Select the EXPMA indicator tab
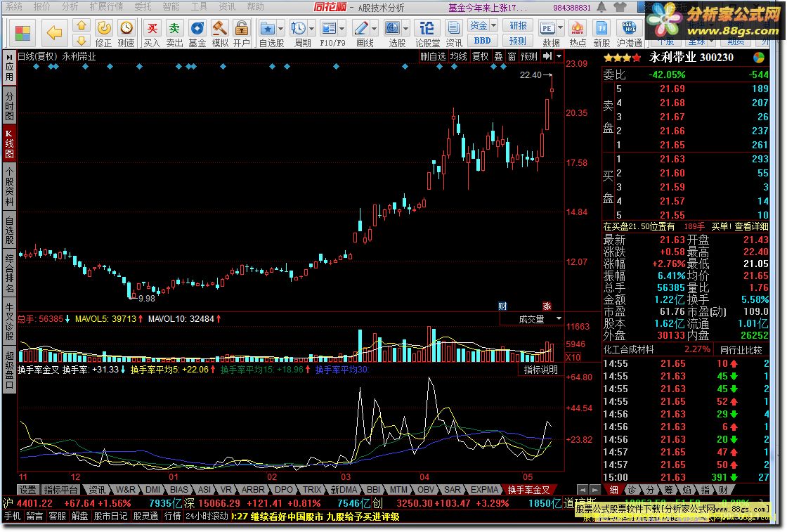The image size is (787, 532). click(484, 489)
